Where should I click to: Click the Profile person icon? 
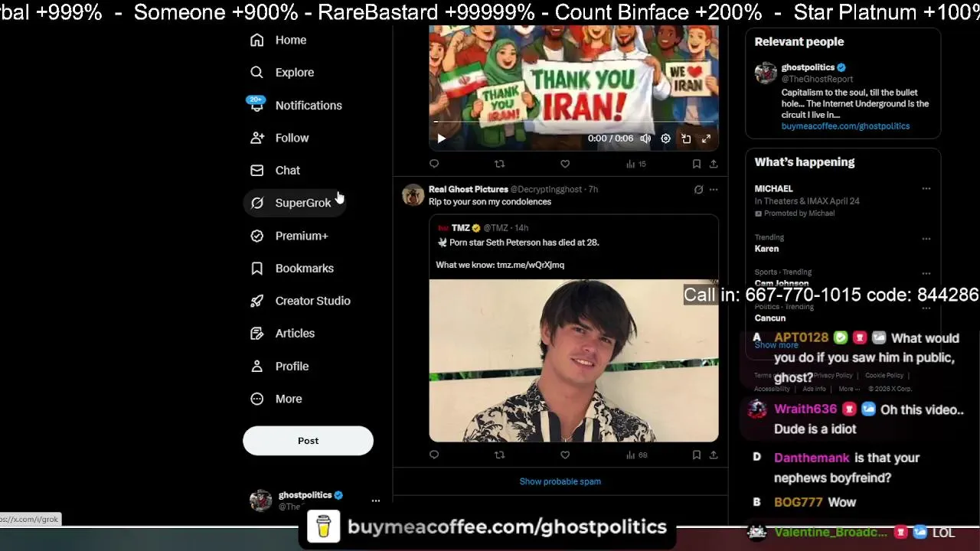point(257,366)
